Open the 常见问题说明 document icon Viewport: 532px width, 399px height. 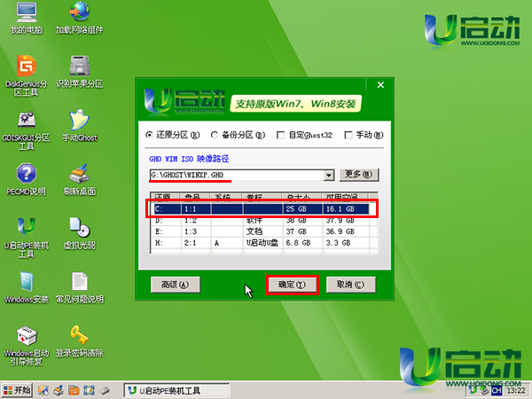coord(80,287)
